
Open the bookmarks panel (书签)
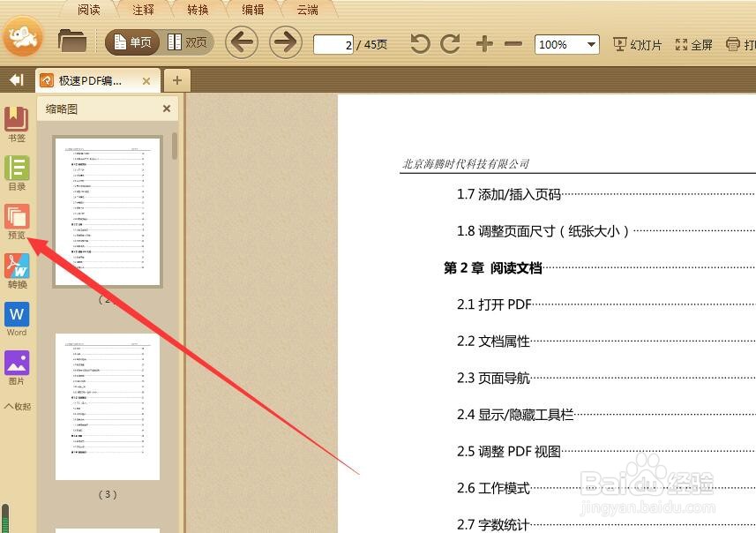(17, 124)
